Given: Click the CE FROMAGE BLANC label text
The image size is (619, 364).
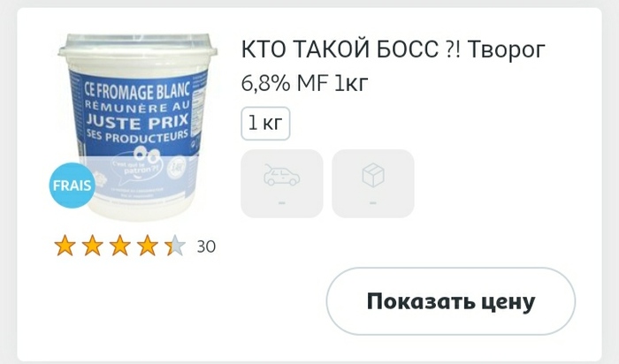Looking at the screenshot, I should pos(137,92).
